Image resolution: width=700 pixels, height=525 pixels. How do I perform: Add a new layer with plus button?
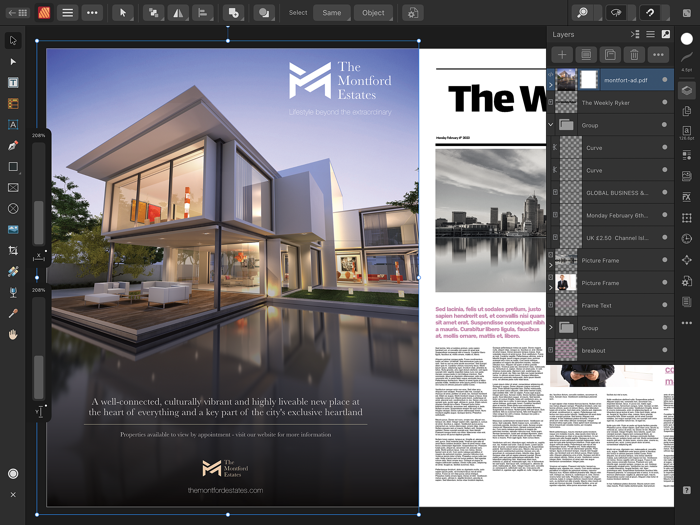tap(562, 54)
